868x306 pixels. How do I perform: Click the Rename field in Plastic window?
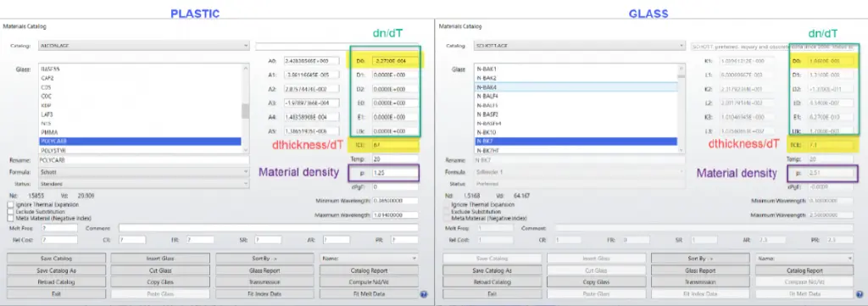point(144,160)
